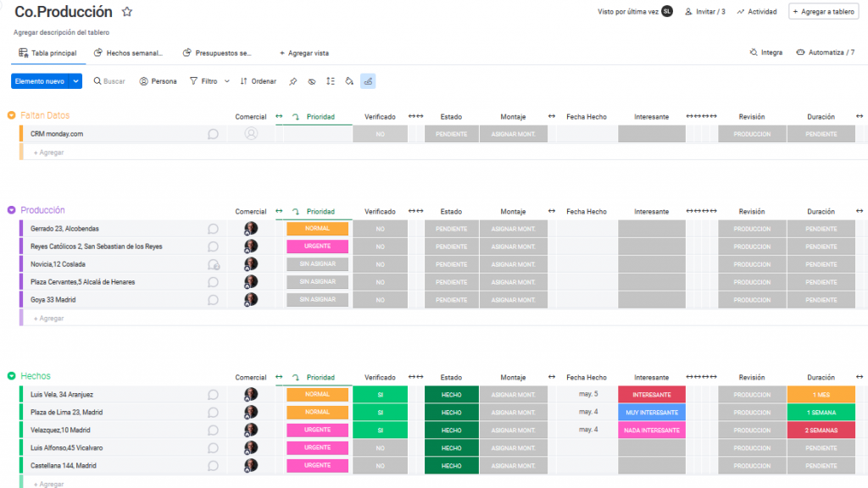Expand the Filtro dropdown chevron

(226, 81)
